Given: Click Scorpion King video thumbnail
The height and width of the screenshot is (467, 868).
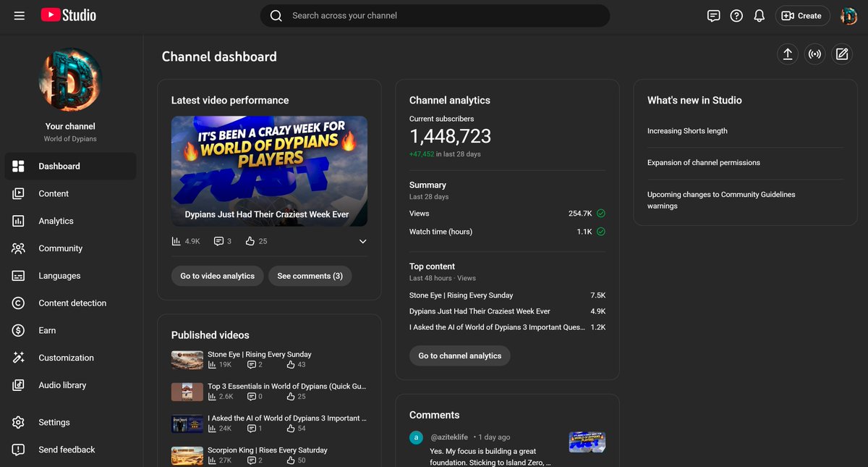Looking at the screenshot, I should [x=187, y=455].
